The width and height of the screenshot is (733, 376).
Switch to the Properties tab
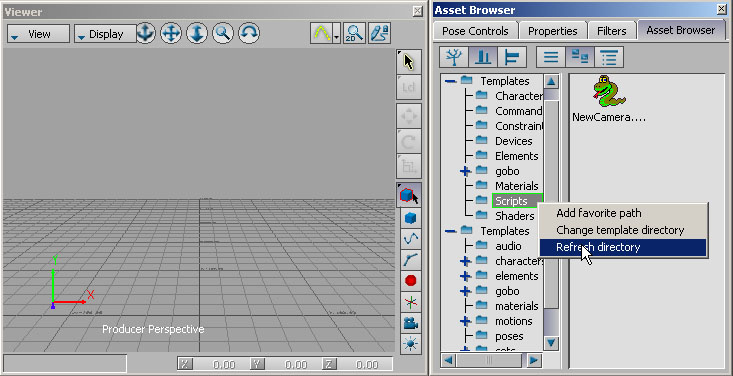pyautogui.click(x=553, y=31)
